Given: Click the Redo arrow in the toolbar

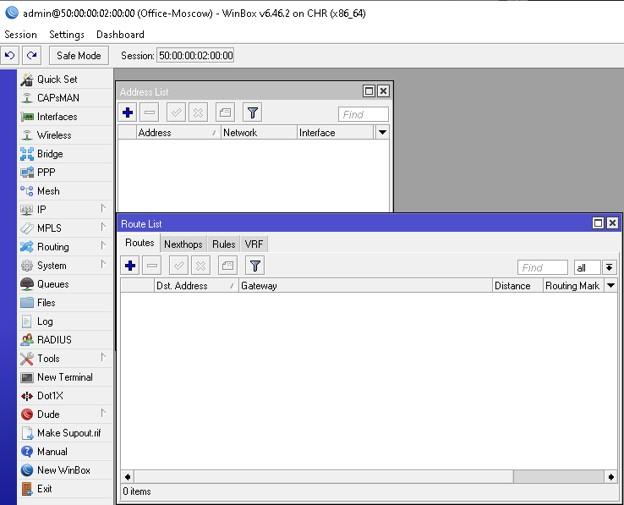Looking at the screenshot, I should [x=32, y=55].
